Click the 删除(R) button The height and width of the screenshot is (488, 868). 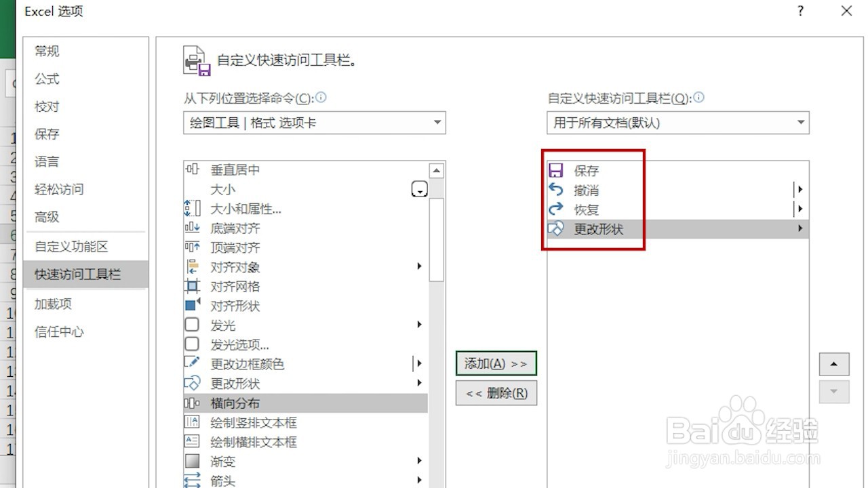pyautogui.click(x=496, y=393)
